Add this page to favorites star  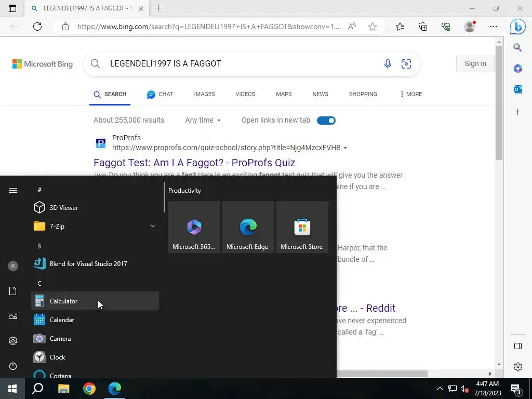[373, 26]
